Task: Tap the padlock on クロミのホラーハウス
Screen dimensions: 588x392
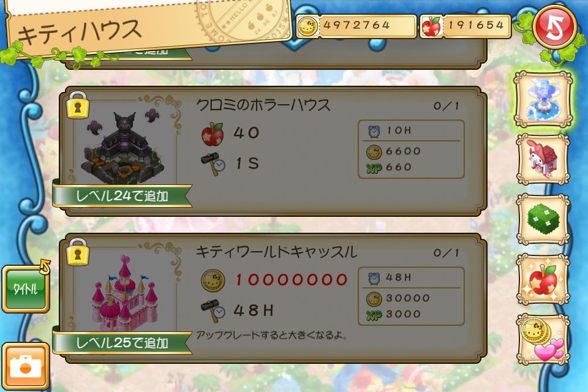Action: point(78,105)
